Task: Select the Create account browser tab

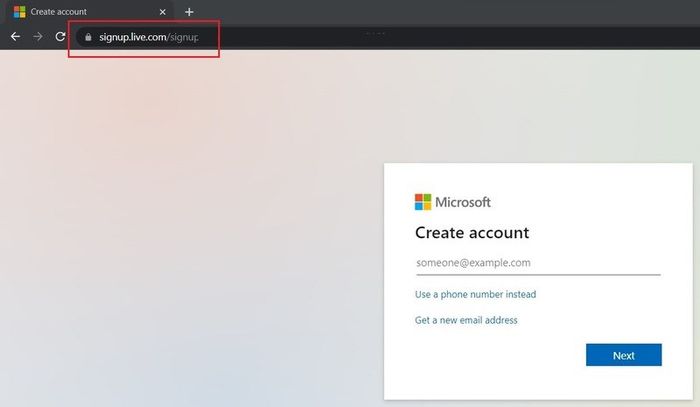Action: [88, 12]
